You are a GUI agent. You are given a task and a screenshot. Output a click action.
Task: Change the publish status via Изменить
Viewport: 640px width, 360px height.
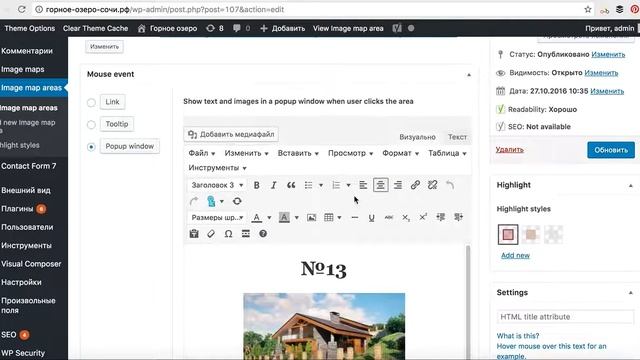click(608, 54)
